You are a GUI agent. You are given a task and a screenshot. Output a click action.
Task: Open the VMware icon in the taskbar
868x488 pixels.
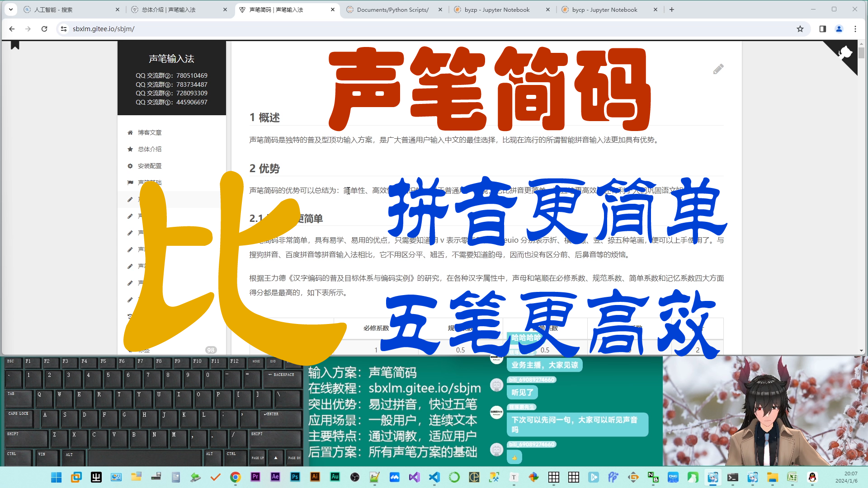[76, 477]
